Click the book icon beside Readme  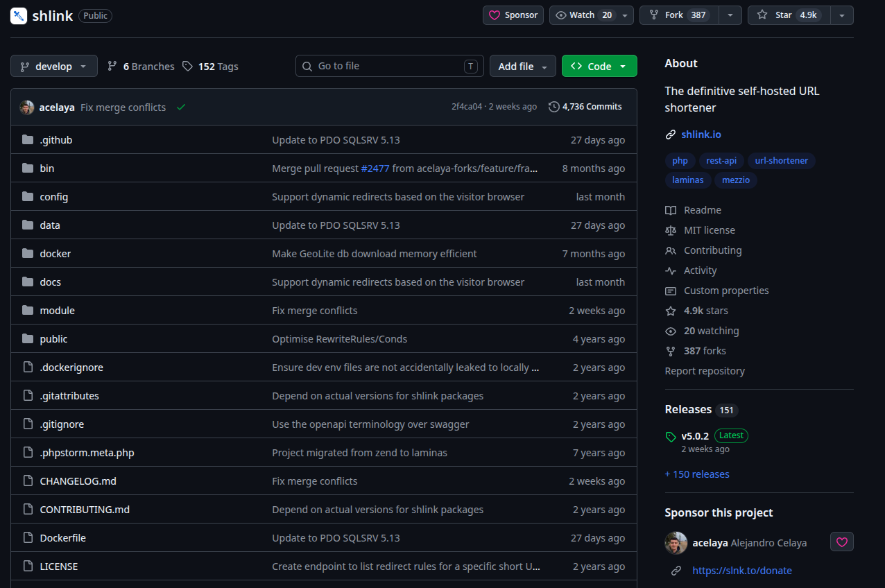pyautogui.click(x=670, y=210)
